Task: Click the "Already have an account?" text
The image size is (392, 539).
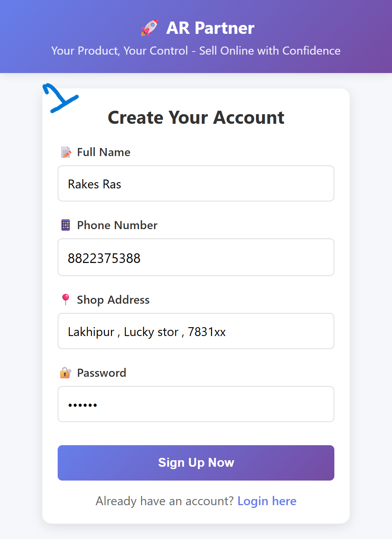Action: (164, 501)
